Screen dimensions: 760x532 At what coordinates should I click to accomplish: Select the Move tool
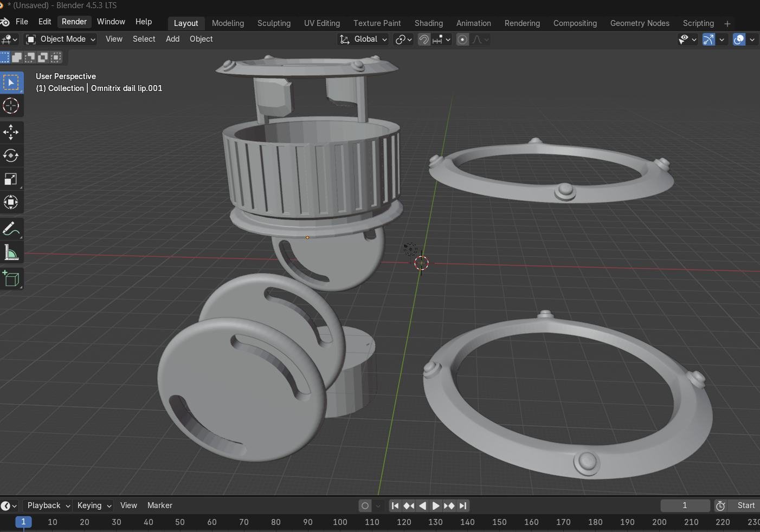[11, 132]
